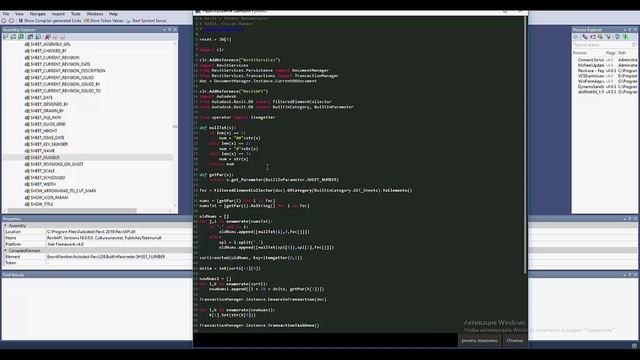
Task: Select SHOW_ARROWHEAD_TO_CUT_MARK tree item
Action: pos(63,191)
